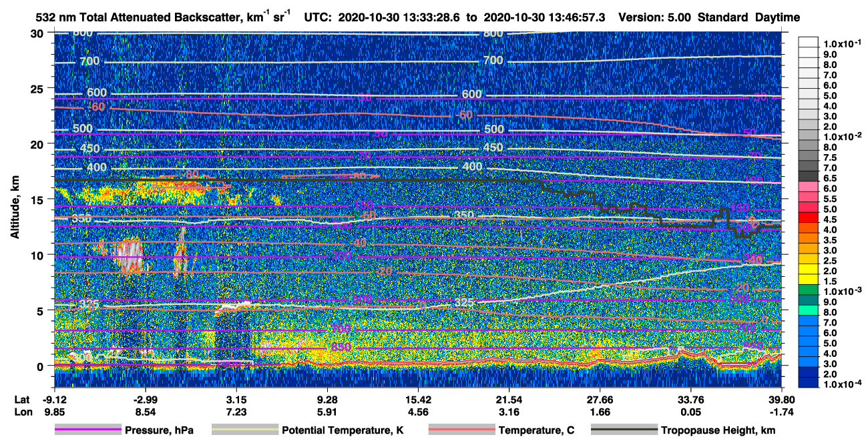This screenshot has width=868, height=445.
Task: Click the "Tropopause Height, km" legend label
Action: [x=718, y=431]
